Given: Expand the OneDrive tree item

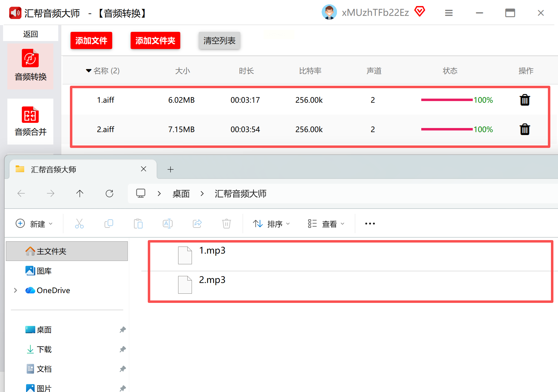Looking at the screenshot, I should (15, 290).
